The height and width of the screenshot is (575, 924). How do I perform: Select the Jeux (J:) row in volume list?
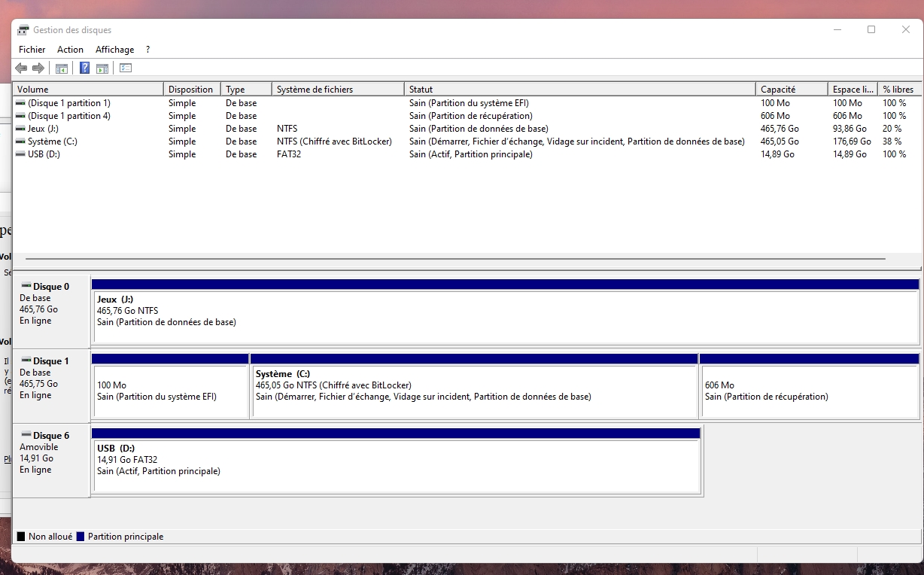point(42,129)
